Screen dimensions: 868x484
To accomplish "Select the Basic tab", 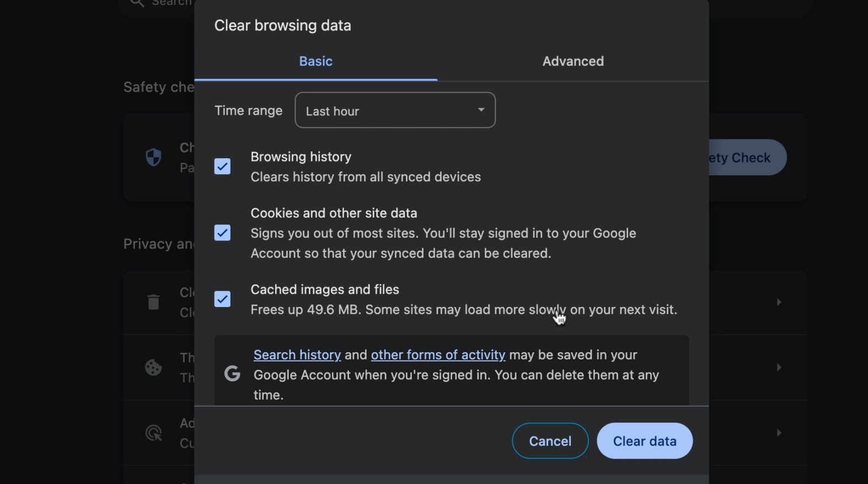I will [315, 61].
